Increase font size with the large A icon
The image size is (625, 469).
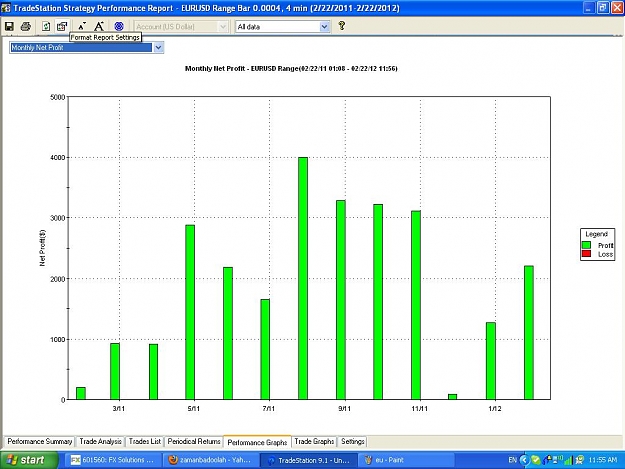pos(99,26)
